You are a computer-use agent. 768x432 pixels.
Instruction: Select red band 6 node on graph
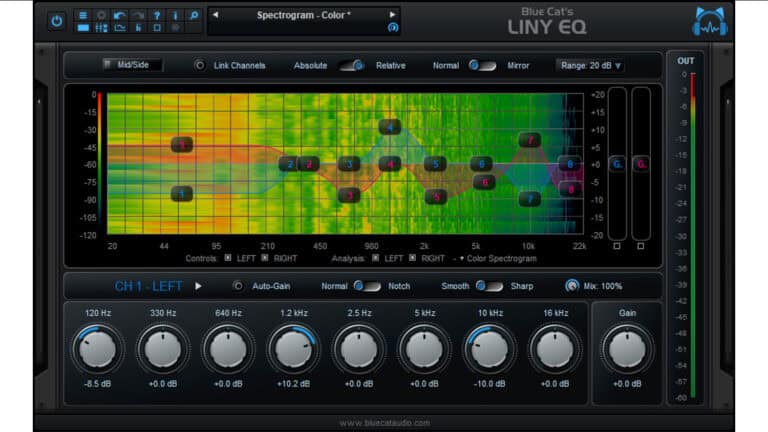point(484,182)
